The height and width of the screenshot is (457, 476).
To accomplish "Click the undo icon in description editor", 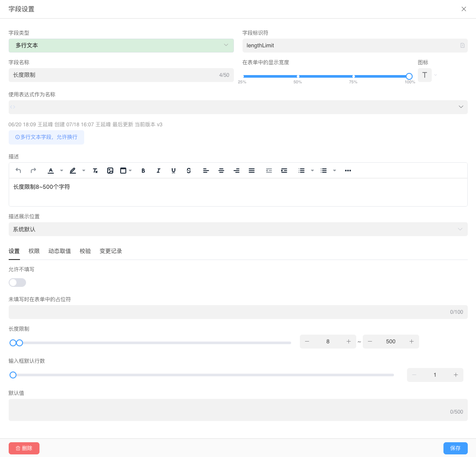I will (x=18, y=171).
